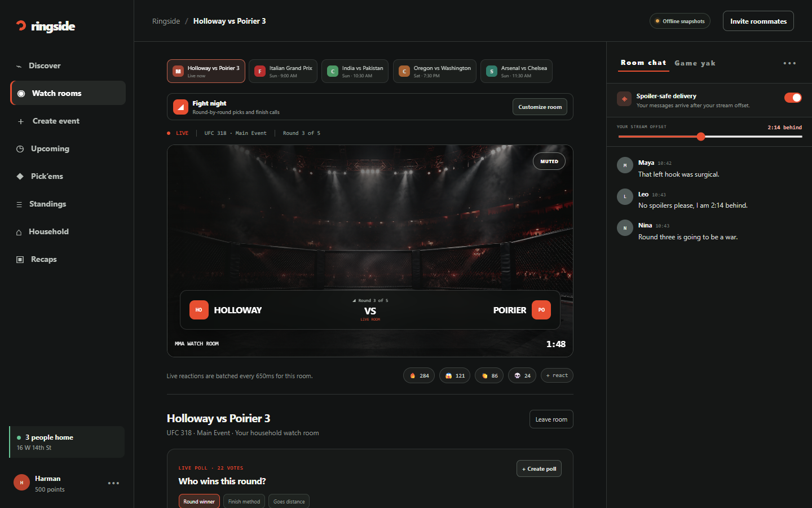Screen dimensions: 812x508
Task: Switch to the Italian Grand Prix room
Action: [283, 71]
